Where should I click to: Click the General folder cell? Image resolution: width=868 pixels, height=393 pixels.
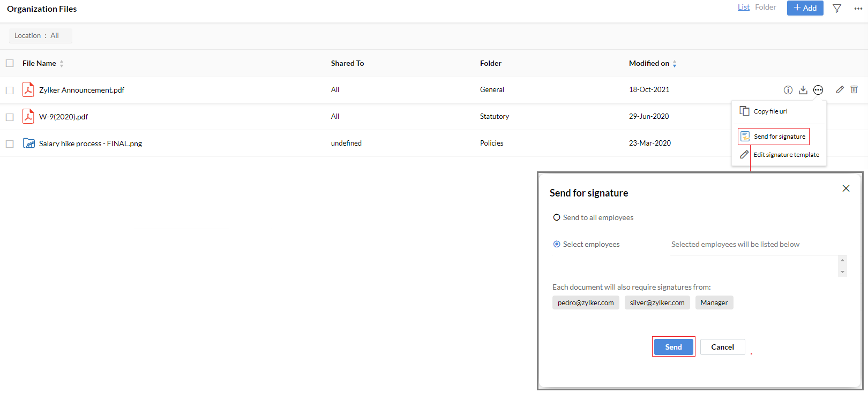[492, 89]
